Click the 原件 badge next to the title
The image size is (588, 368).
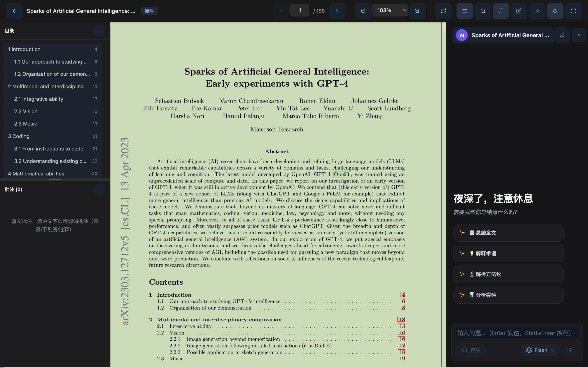pyautogui.click(x=149, y=11)
